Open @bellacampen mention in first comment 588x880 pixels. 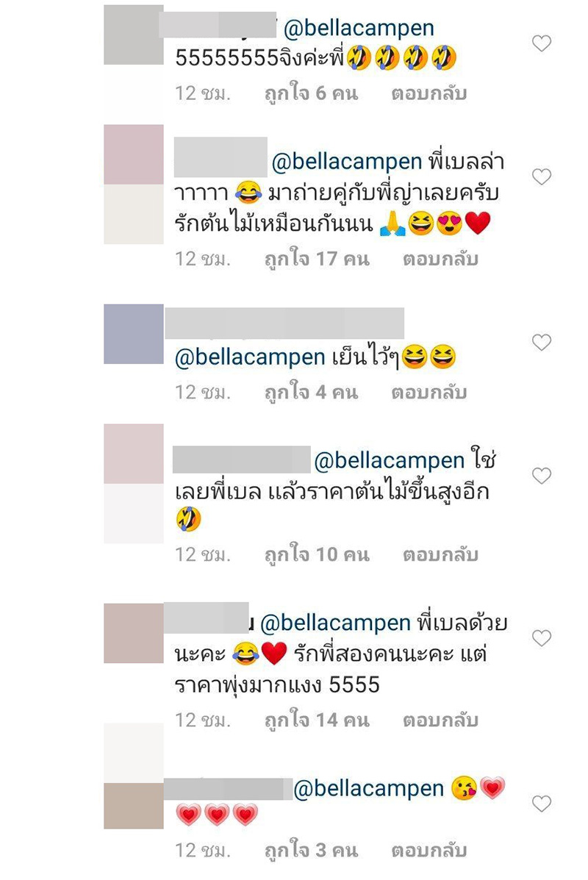point(359,28)
